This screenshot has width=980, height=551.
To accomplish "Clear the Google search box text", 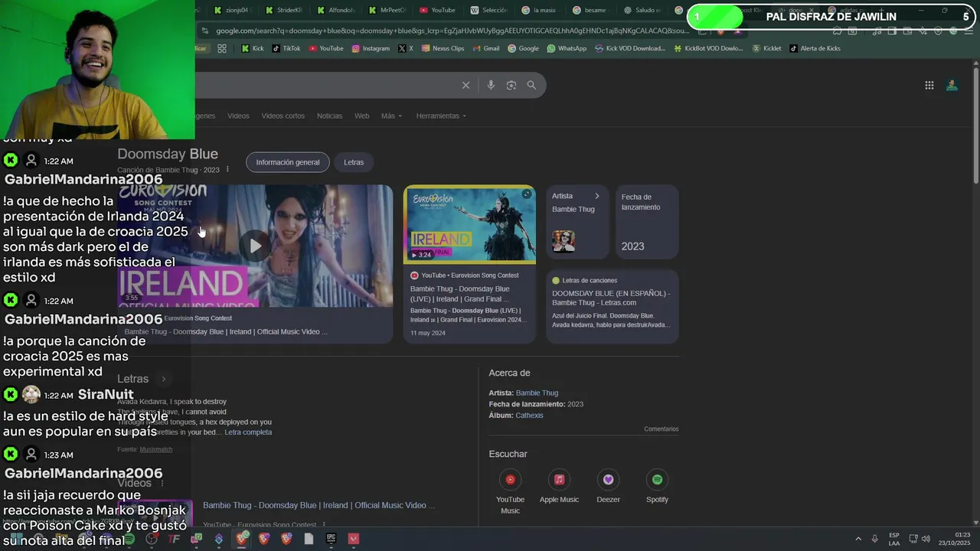I will point(465,85).
